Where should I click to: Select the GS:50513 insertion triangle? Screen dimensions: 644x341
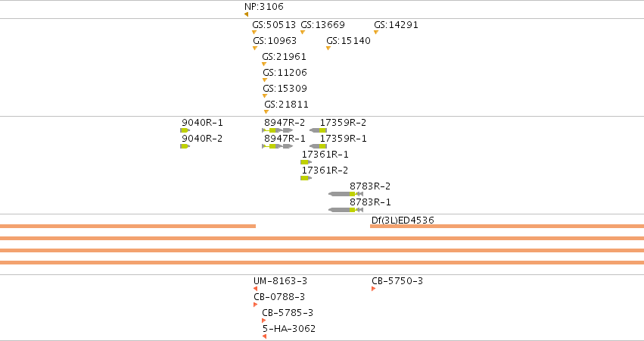(x=254, y=32)
